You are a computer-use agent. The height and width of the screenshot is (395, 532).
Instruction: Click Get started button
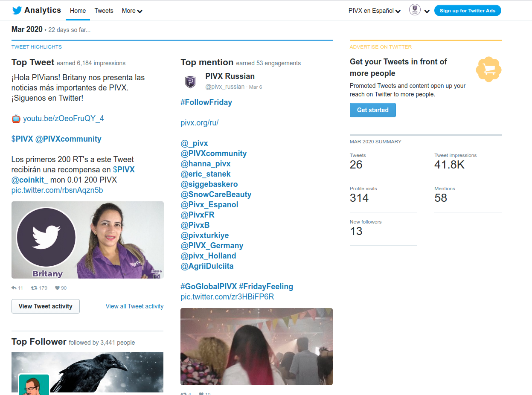[x=373, y=110]
